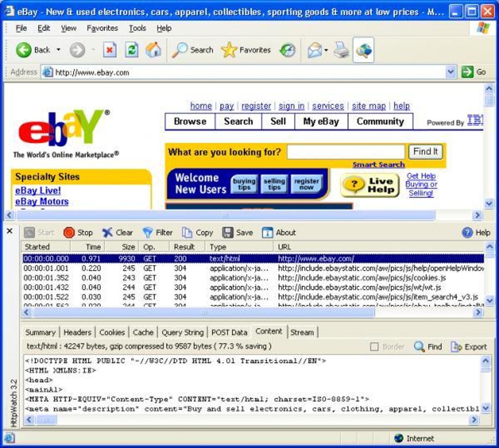
Task: Switch to the Summary tab
Action: 41,333
